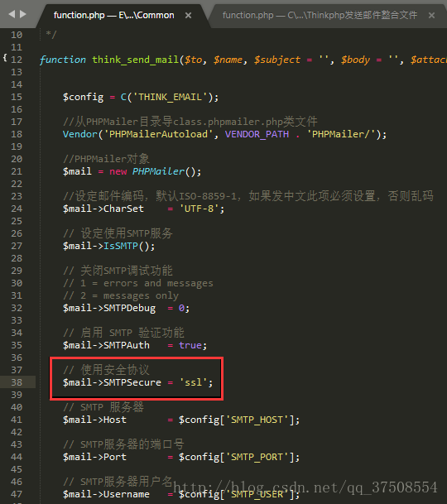Click line number 24 in the gutter
The image size is (447, 504).
17,209
